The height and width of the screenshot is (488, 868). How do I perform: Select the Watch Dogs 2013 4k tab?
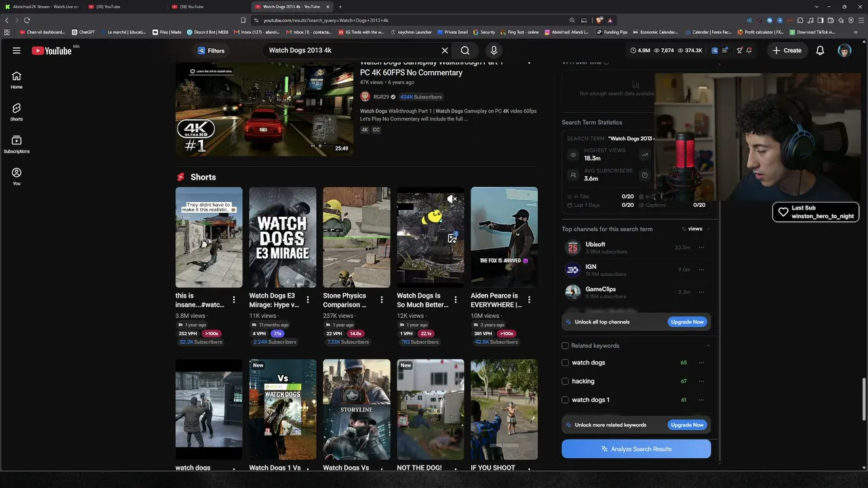click(x=292, y=7)
